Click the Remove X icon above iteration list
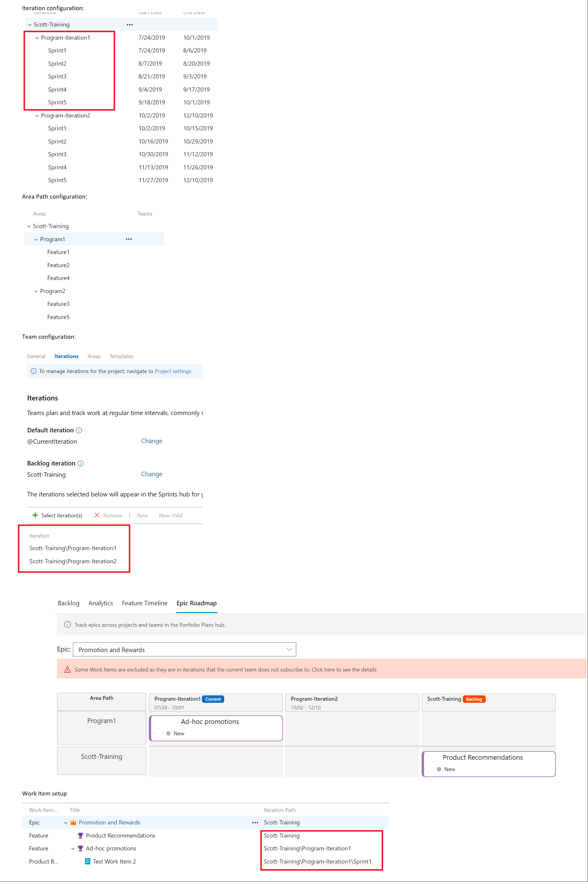Screen dimensions: 588x882 click(x=97, y=515)
